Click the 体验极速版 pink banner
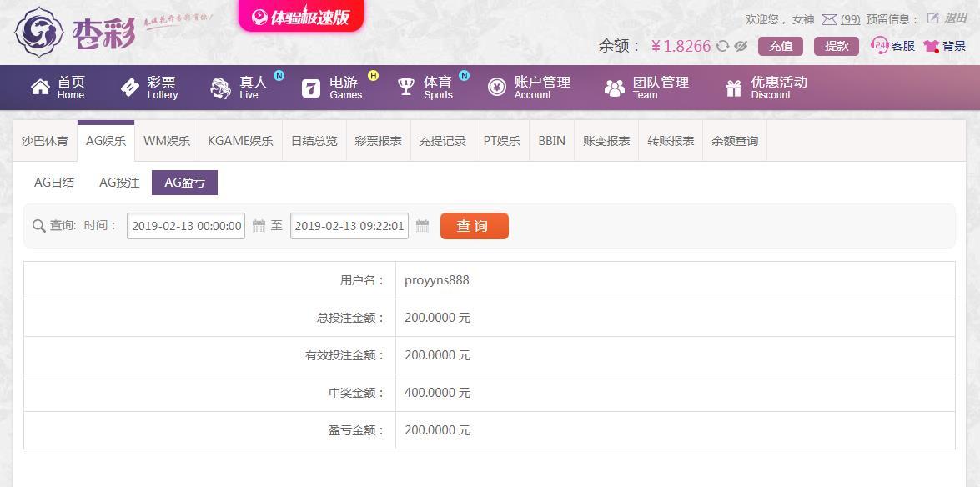The image size is (980, 487). tap(300, 16)
